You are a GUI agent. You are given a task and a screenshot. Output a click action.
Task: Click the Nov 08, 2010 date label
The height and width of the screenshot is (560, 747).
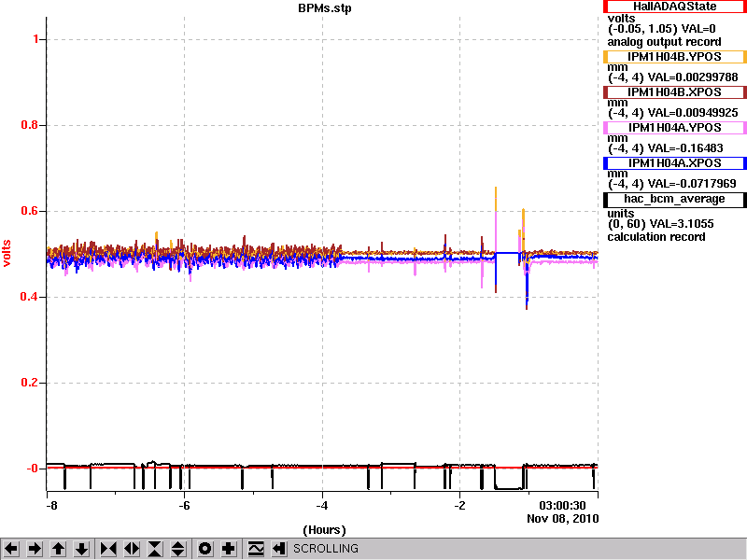click(x=563, y=519)
